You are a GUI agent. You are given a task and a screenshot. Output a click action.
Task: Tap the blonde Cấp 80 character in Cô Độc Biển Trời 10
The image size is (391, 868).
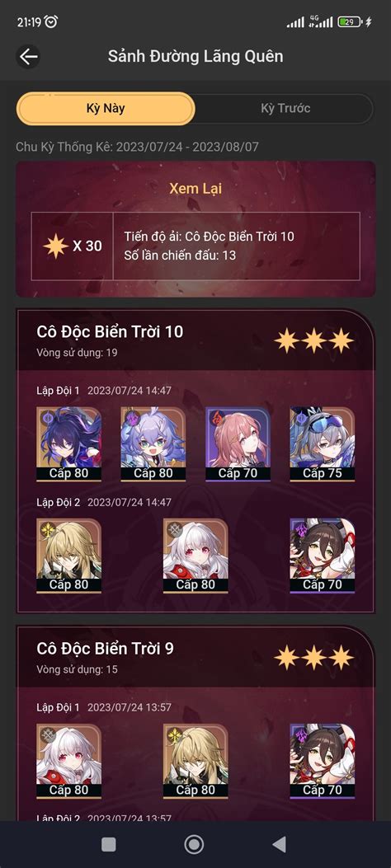68,556
